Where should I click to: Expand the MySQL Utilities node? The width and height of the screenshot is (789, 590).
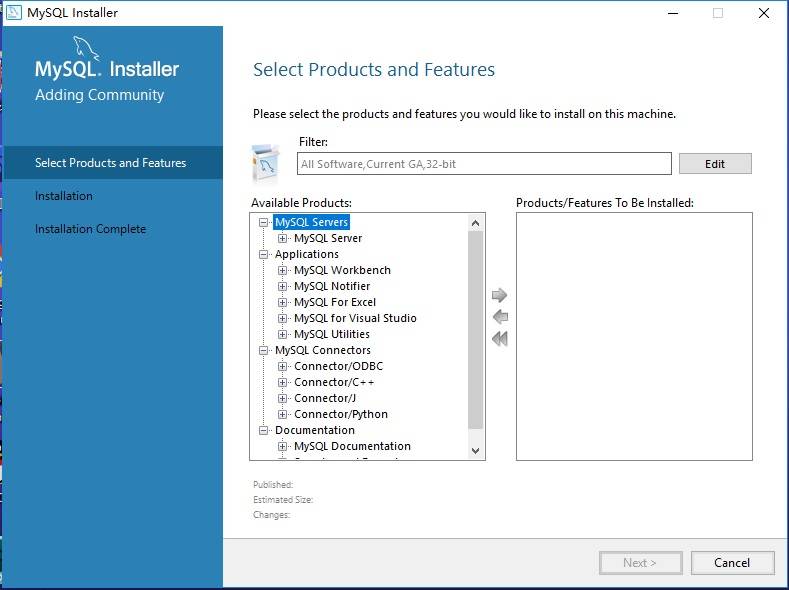click(x=282, y=334)
